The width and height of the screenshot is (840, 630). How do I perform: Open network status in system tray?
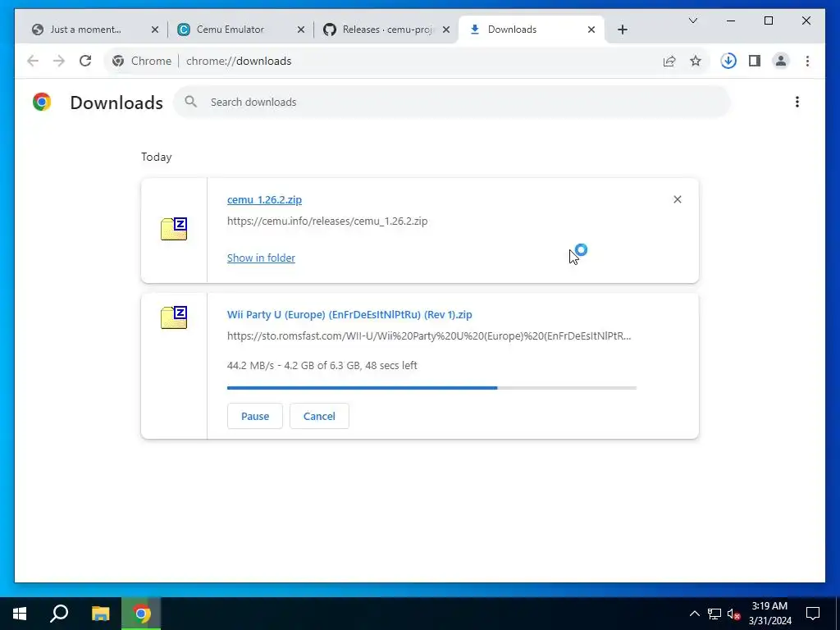coord(714,614)
